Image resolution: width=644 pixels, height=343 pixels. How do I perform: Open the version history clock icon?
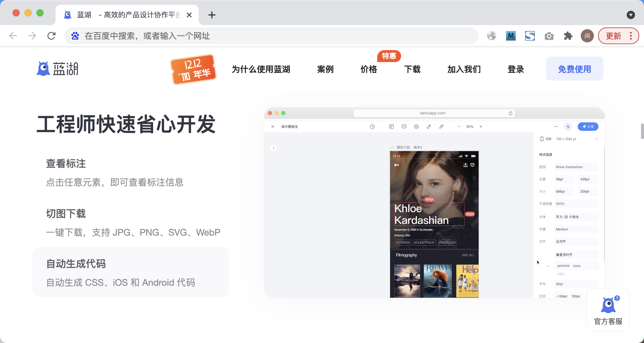point(372,126)
